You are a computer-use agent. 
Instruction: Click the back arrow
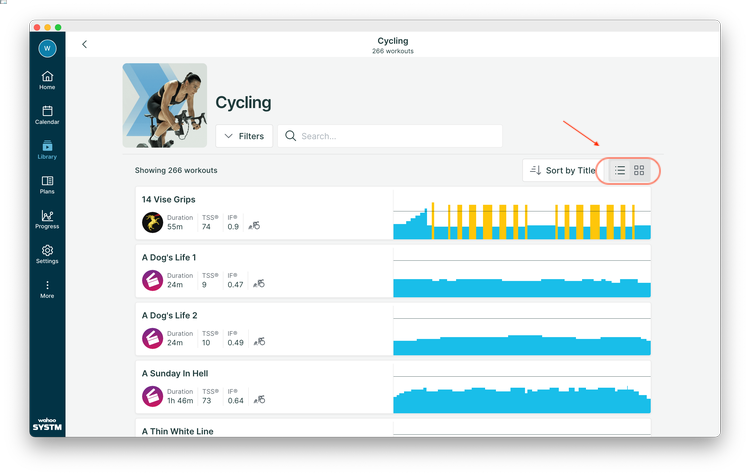coord(85,44)
